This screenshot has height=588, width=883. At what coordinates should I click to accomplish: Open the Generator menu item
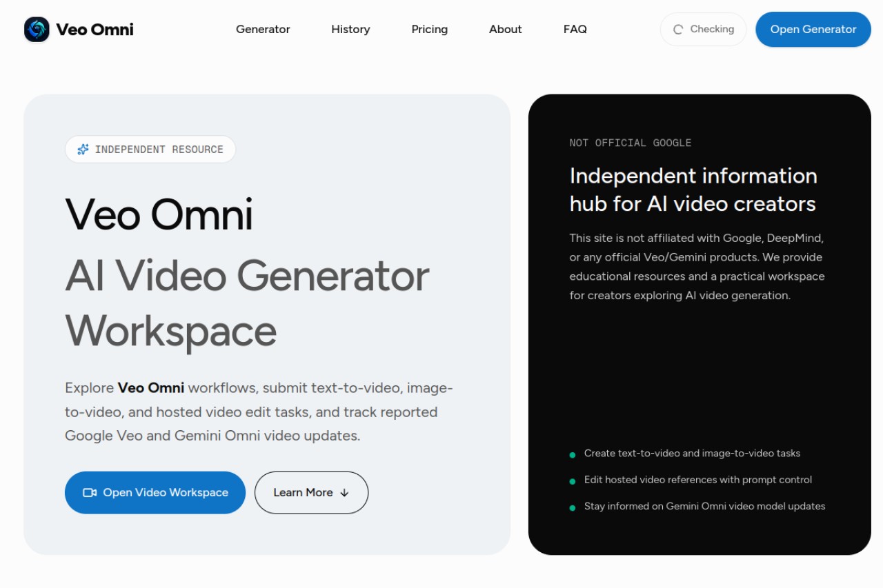tap(263, 30)
